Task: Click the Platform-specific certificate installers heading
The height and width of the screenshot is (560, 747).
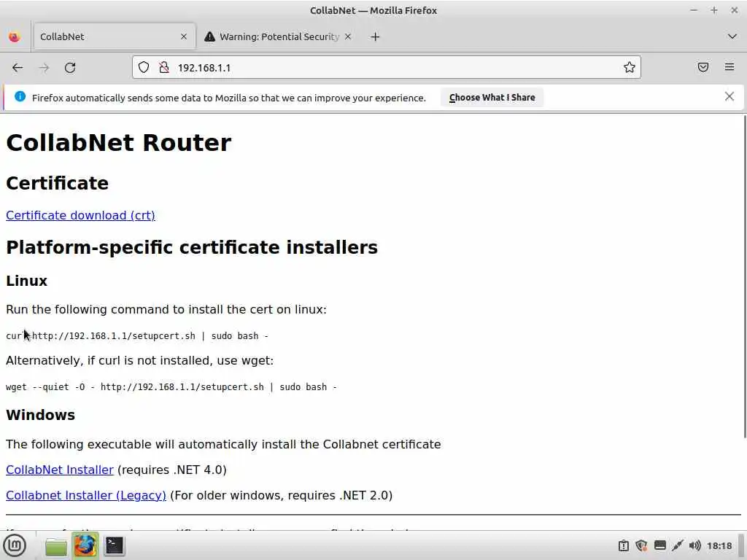Action: 192,248
